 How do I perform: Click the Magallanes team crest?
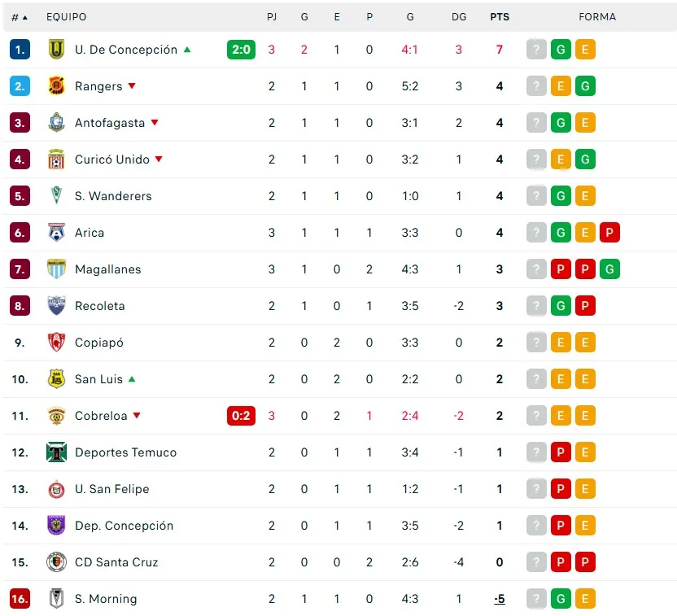tap(56, 269)
